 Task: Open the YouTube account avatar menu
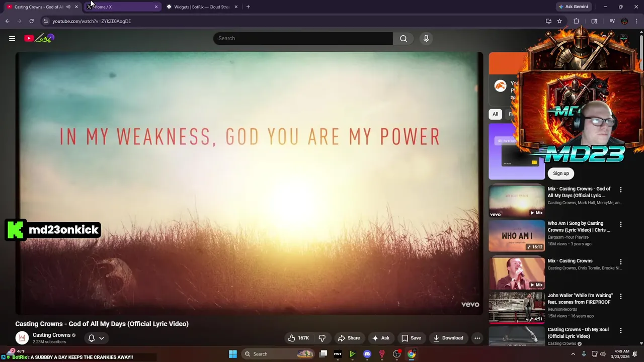tap(624, 38)
